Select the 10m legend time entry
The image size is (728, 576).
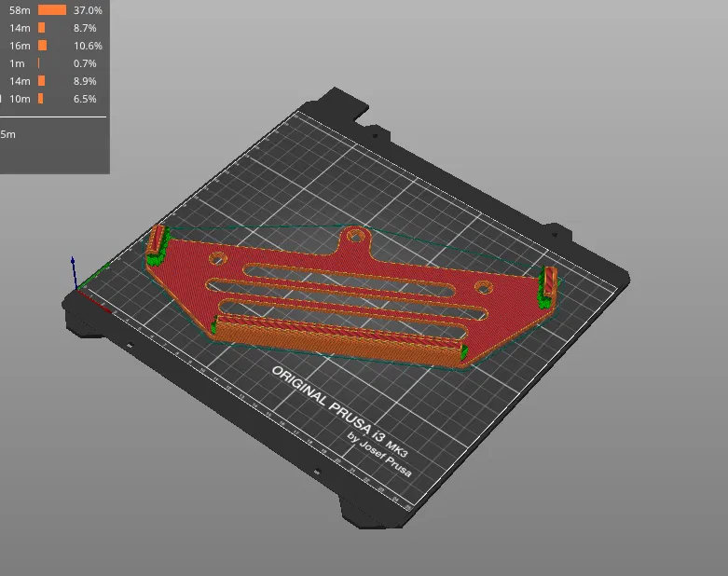[20, 99]
